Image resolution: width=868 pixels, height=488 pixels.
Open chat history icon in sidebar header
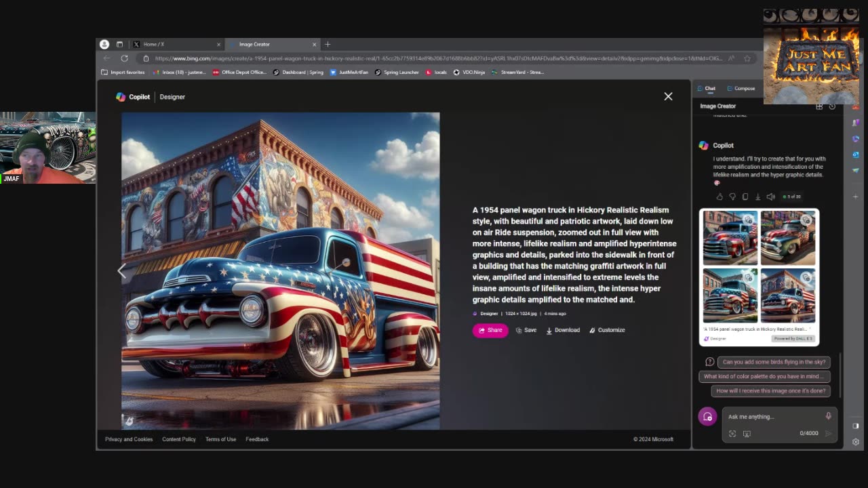click(x=832, y=106)
